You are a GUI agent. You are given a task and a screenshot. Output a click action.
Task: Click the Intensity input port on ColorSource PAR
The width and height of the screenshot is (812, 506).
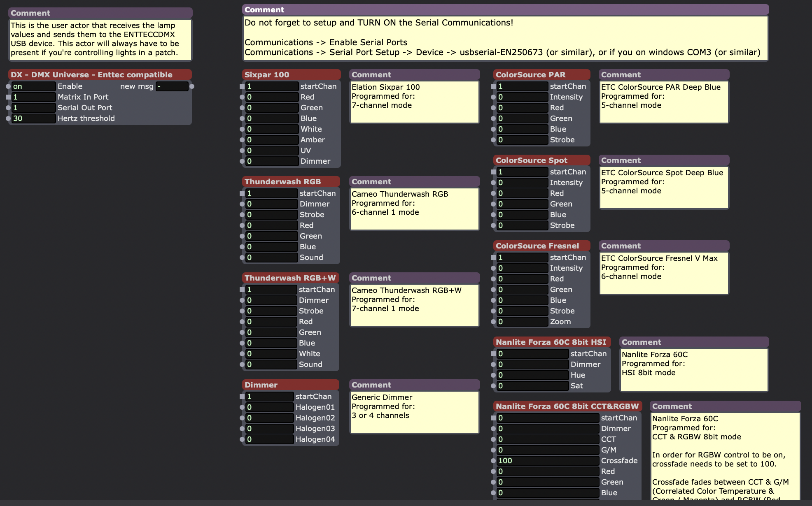pos(493,97)
